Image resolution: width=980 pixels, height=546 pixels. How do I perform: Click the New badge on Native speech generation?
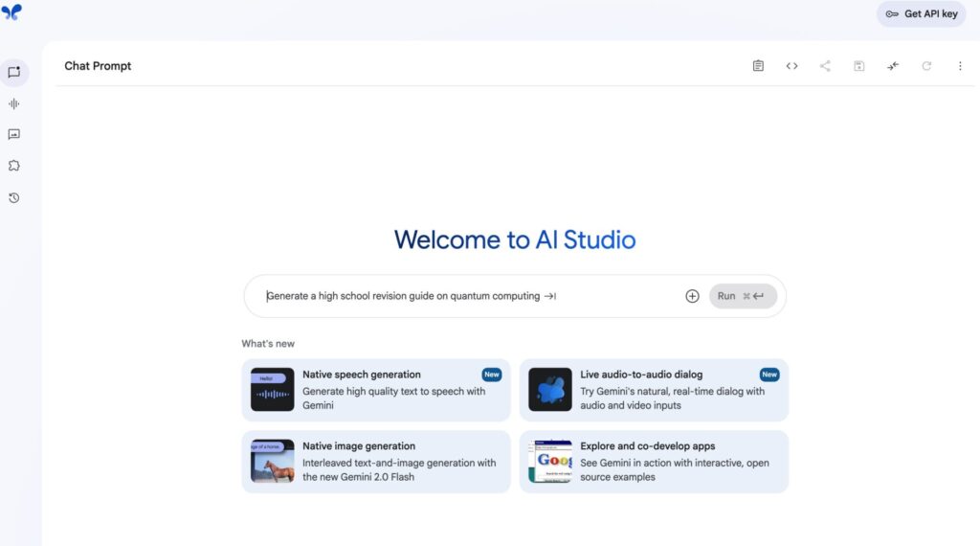pyautogui.click(x=492, y=375)
